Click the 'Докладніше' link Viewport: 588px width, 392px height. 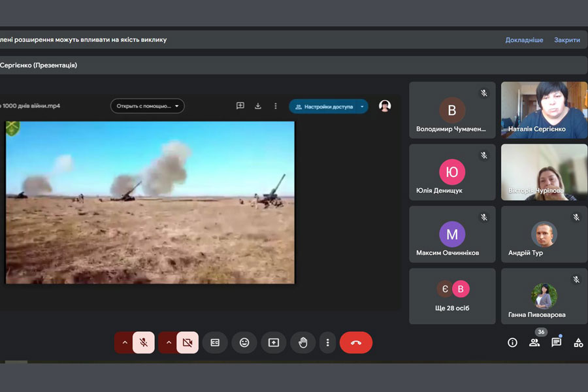coord(524,40)
